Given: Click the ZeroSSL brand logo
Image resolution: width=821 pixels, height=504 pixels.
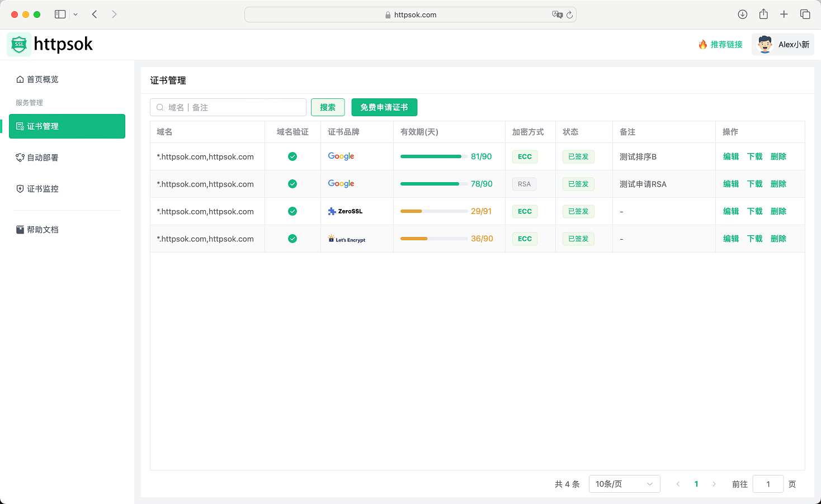Looking at the screenshot, I should pos(345,211).
